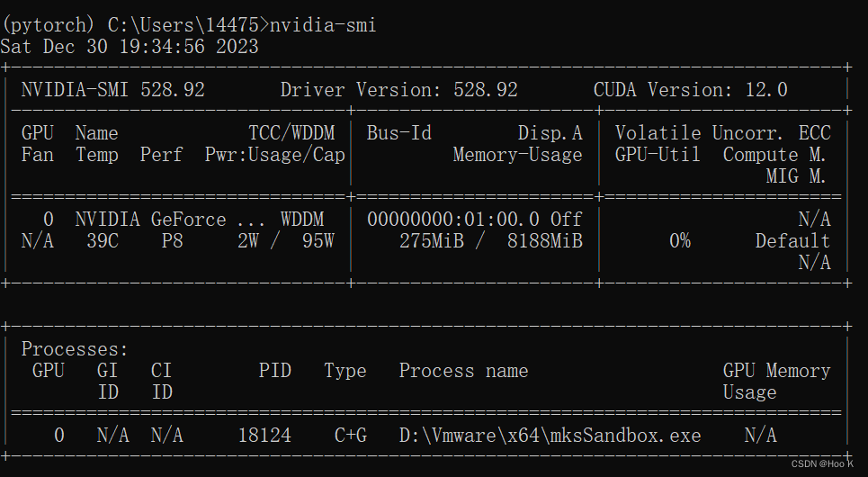Click the C+G process type value
868x477 pixels.
[x=351, y=436]
